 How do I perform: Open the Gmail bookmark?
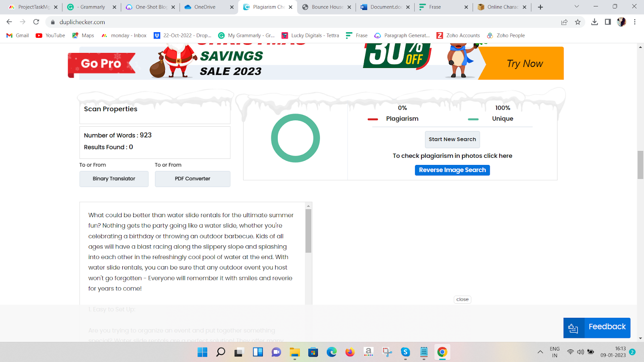[x=18, y=35]
